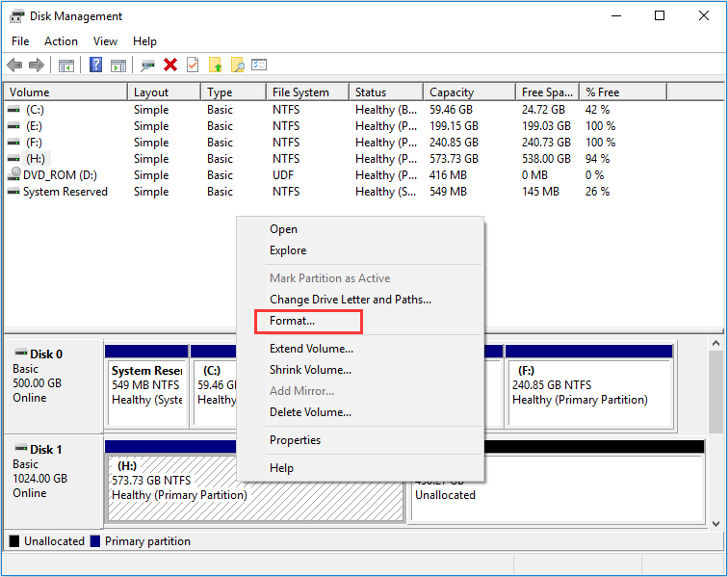Image resolution: width=728 pixels, height=577 pixels.
Task: Select Format... in the context menu
Action: tap(360, 321)
